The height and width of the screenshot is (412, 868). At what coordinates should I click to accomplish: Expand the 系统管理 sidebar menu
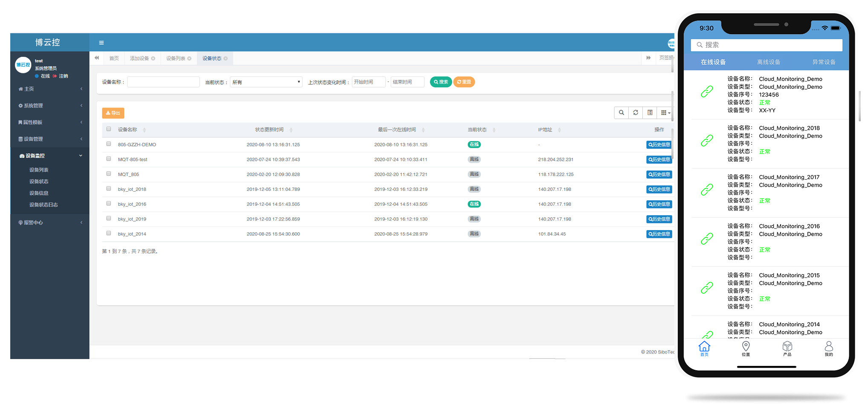pyautogui.click(x=50, y=105)
